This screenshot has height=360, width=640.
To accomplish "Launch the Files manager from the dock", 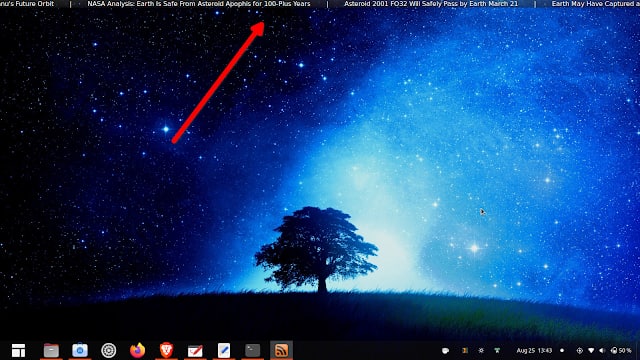I will [x=51, y=350].
